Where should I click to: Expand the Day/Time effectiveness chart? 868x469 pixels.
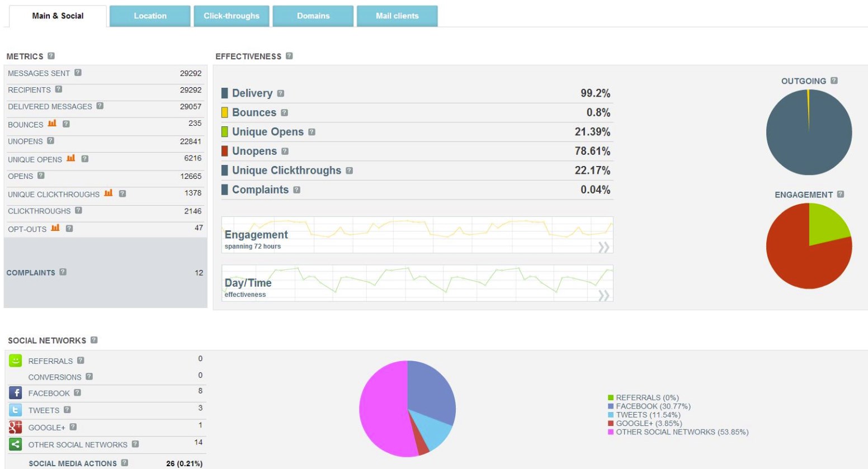point(603,295)
